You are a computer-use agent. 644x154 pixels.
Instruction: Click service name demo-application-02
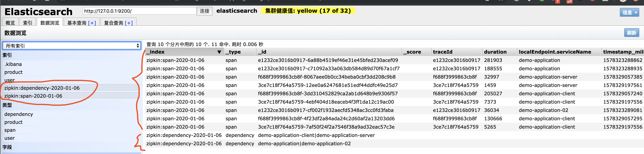(x=543, y=110)
